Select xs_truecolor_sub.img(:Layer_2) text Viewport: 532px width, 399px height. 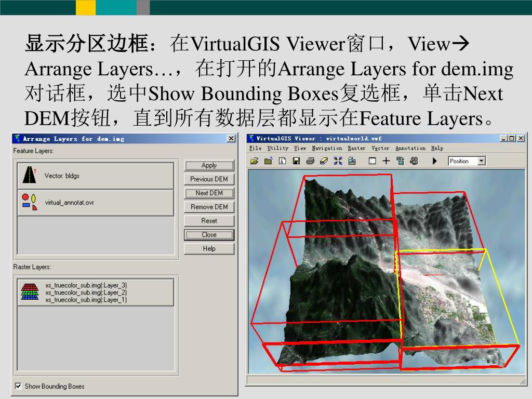(86, 292)
